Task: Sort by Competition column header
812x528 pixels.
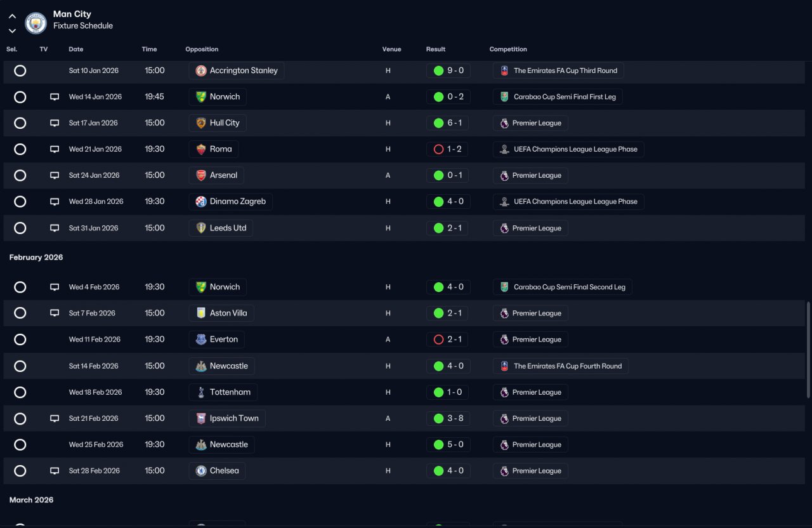Action: tap(508, 49)
